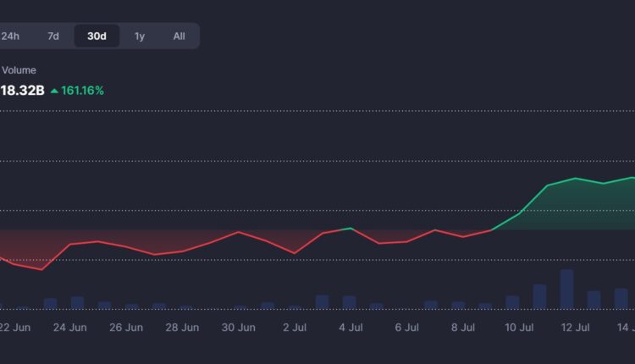Click the Volume label
Image resolution: width=635 pixels, height=364 pixels.
(x=19, y=70)
